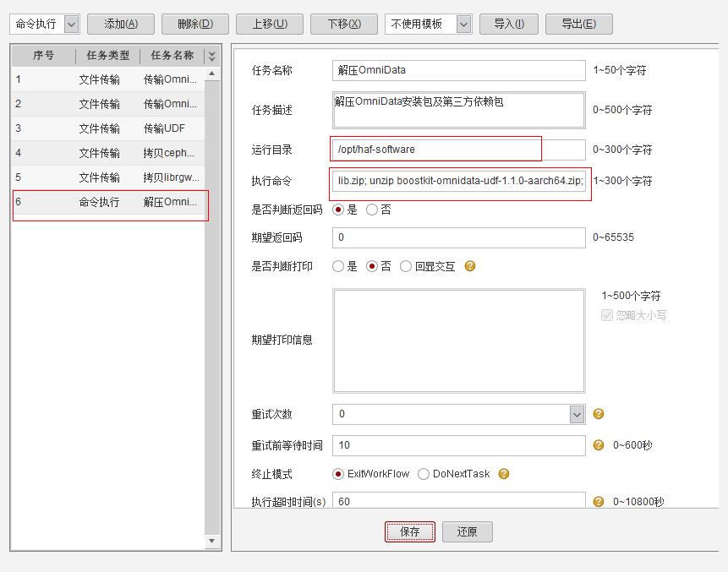Select 否 for 是否判断打印
Image resolution: width=728 pixels, height=572 pixels.
pos(371,266)
